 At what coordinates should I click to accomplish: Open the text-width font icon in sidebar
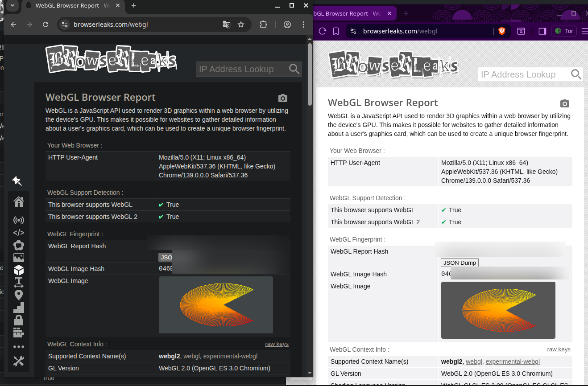tap(19, 282)
